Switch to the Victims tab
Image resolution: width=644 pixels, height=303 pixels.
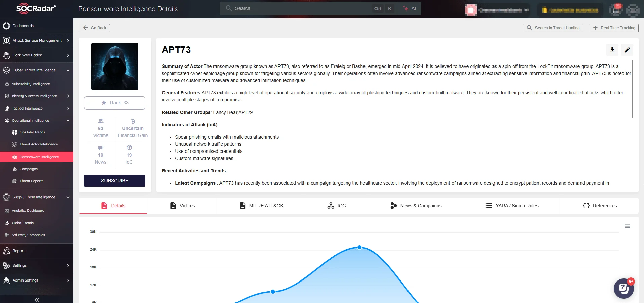click(x=182, y=206)
